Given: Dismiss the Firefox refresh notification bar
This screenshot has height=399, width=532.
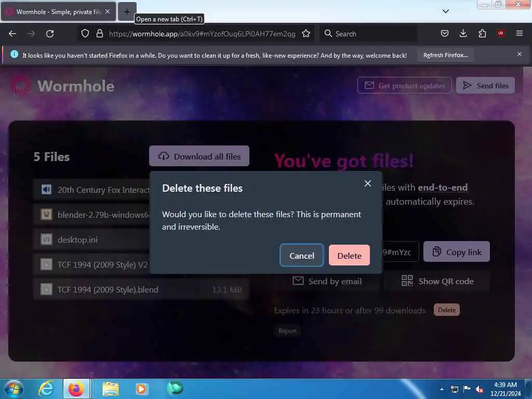Looking at the screenshot, I should point(520,54).
